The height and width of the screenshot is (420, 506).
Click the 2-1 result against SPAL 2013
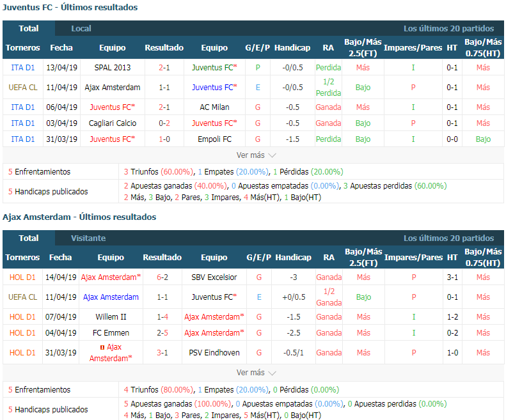pos(164,67)
